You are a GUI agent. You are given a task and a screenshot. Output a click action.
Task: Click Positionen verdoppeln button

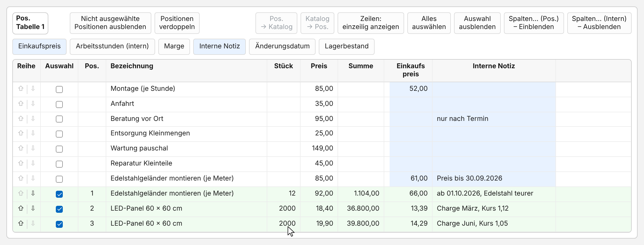tap(177, 23)
